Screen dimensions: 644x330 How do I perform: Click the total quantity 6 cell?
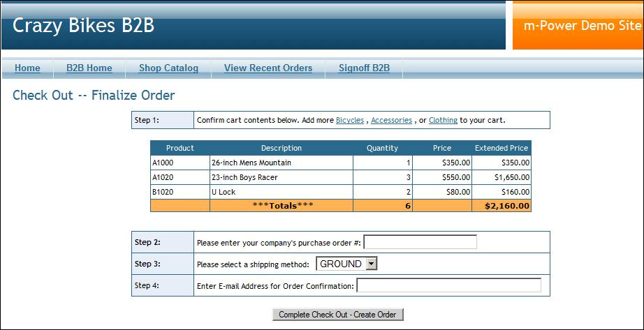click(383, 206)
